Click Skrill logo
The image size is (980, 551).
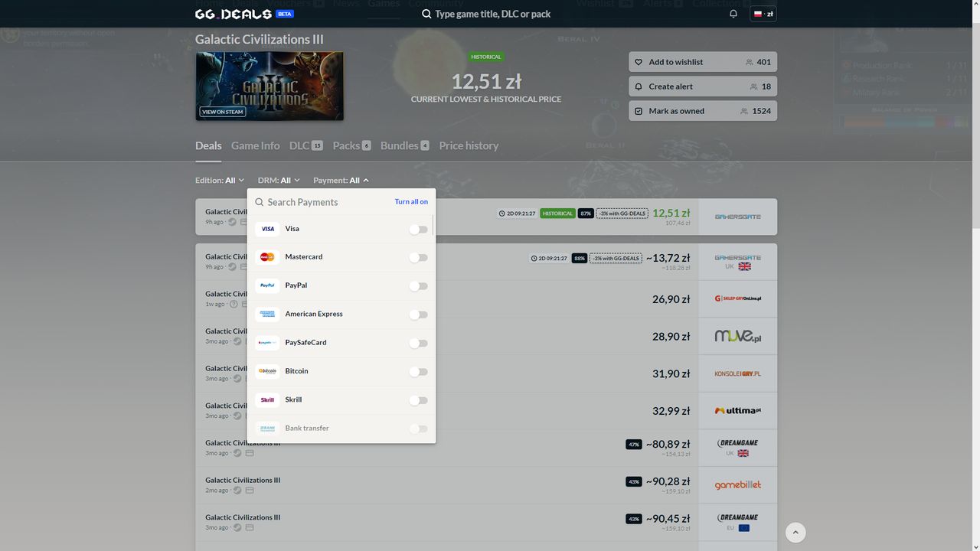pos(267,400)
